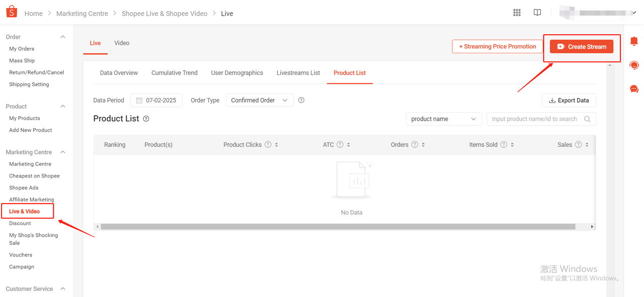Click the ATC info icon
The height and width of the screenshot is (297, 644).
(x=340, y=145)
